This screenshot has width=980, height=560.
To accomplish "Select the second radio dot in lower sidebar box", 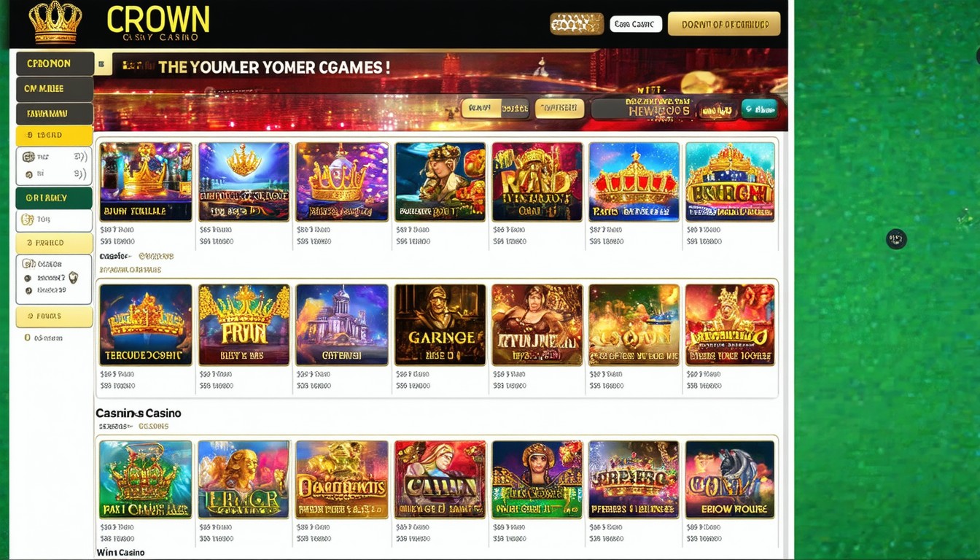I will coord(28,290).
